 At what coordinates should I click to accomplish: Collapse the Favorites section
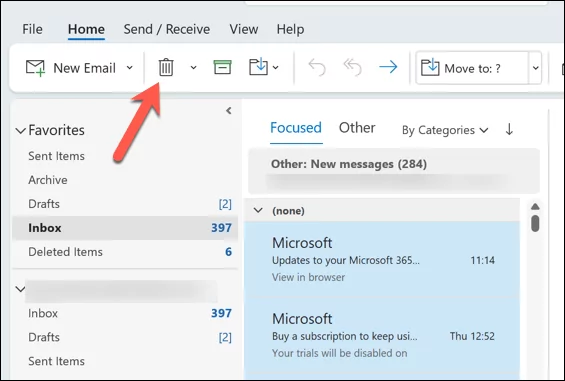coord(21,130)
